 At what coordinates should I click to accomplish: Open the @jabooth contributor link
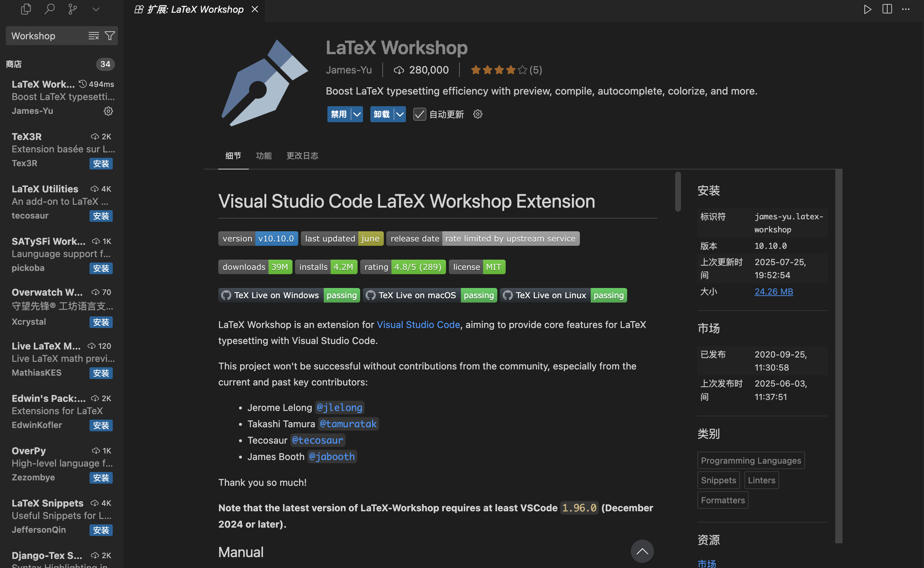tap(332, 457)
